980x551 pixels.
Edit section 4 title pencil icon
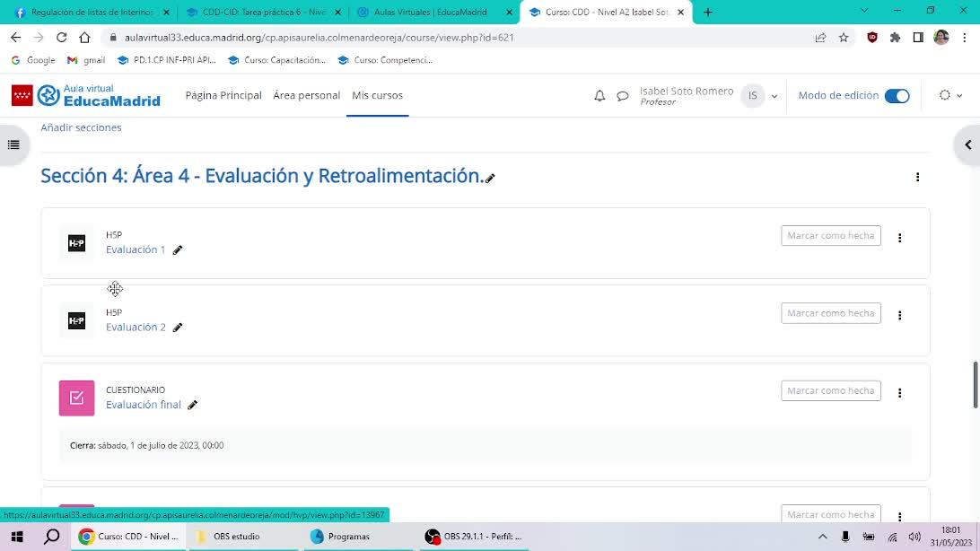[491, 178]
